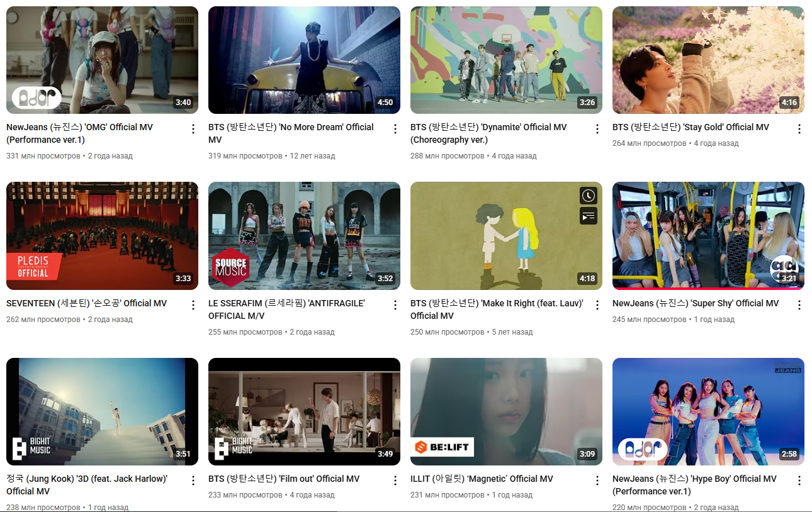The image size is (812, 512).
Task: Open options menu for BTS 'Make It Right'
Action: click(597, 305)
